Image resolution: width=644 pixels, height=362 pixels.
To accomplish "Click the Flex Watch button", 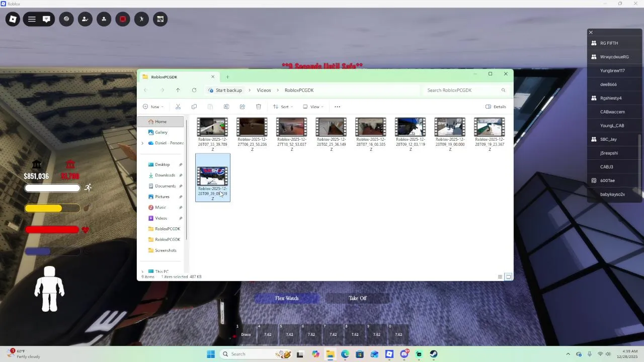I will tap(287, 298).
